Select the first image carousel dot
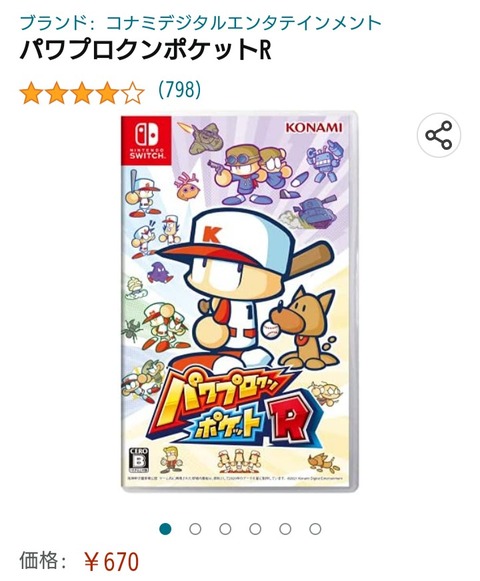The width and height of the screenshot is (480, 581). click(x=165, y=529)
